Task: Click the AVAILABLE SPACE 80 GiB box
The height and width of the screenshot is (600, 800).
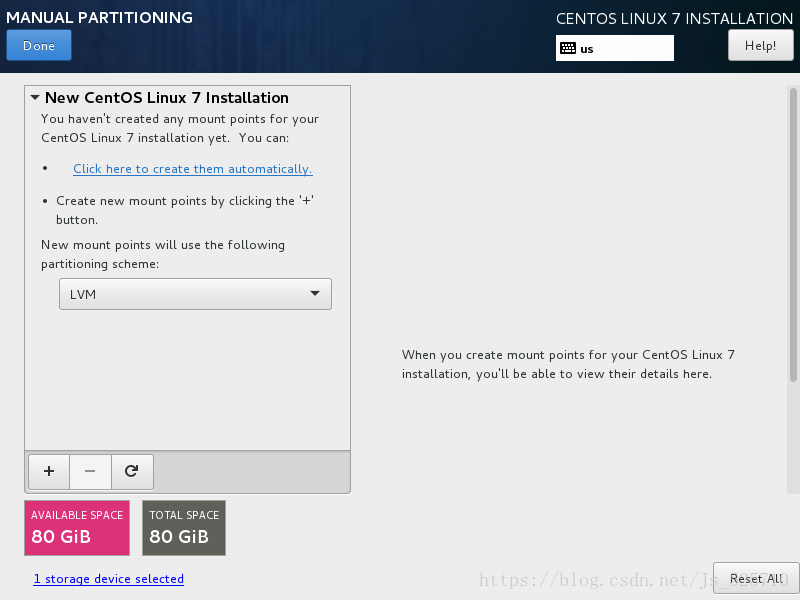Action: tap(77, 528)
